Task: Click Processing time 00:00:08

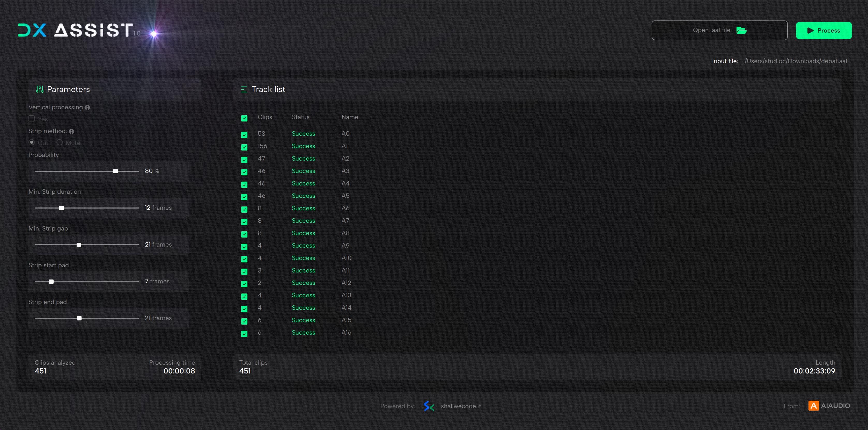Action: 179,371
